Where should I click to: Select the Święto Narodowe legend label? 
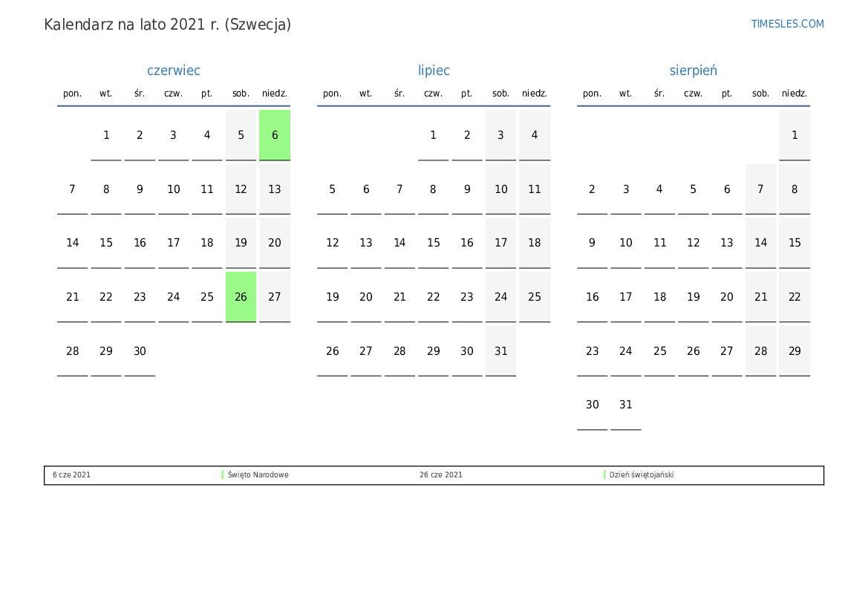(x=258, y=474)
